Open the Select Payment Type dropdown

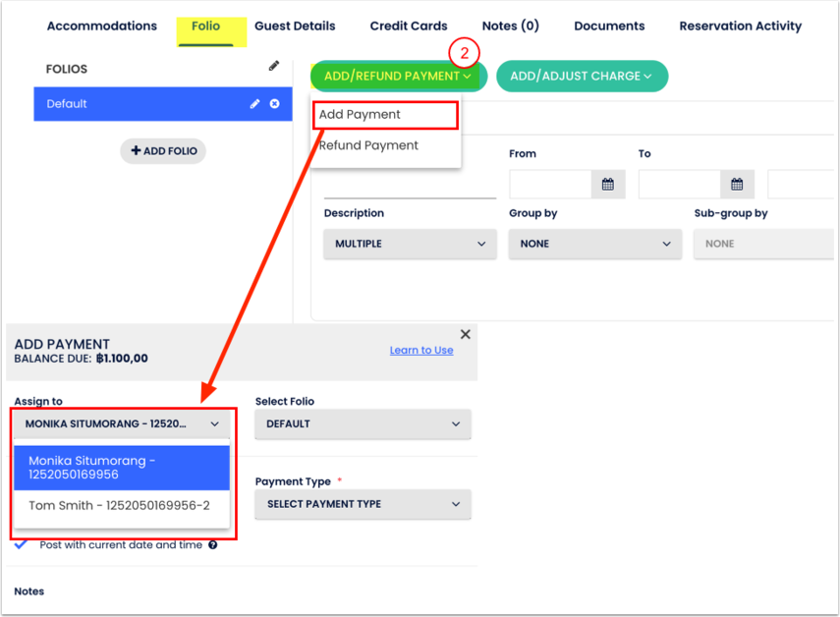click(363, 505)
